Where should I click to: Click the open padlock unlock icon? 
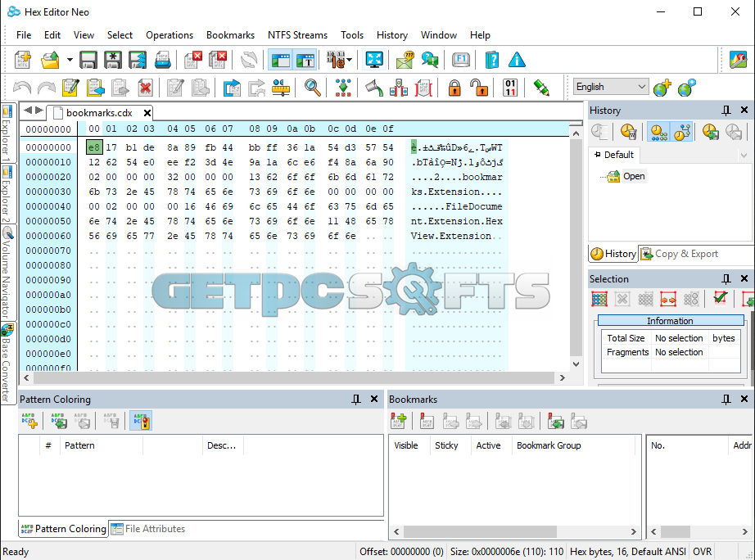pyautogui.click(x=479, y=88)
